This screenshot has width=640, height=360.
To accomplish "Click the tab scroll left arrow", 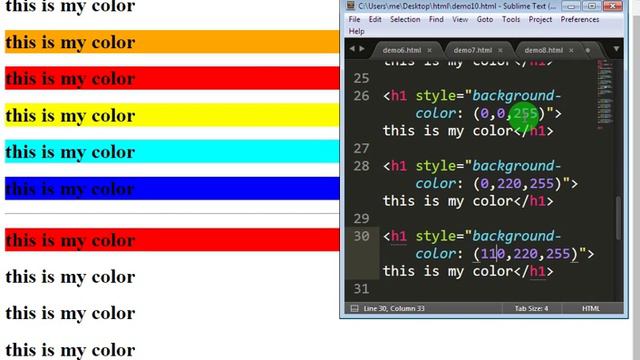I will click(x=352, y=49).
